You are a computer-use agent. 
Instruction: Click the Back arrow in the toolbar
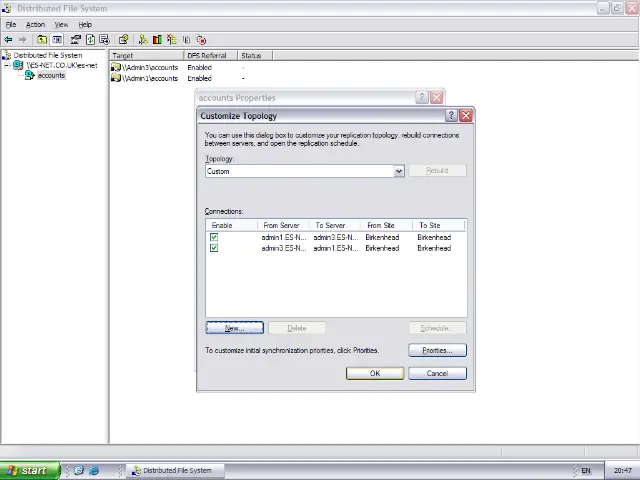(x=8, y=40)
